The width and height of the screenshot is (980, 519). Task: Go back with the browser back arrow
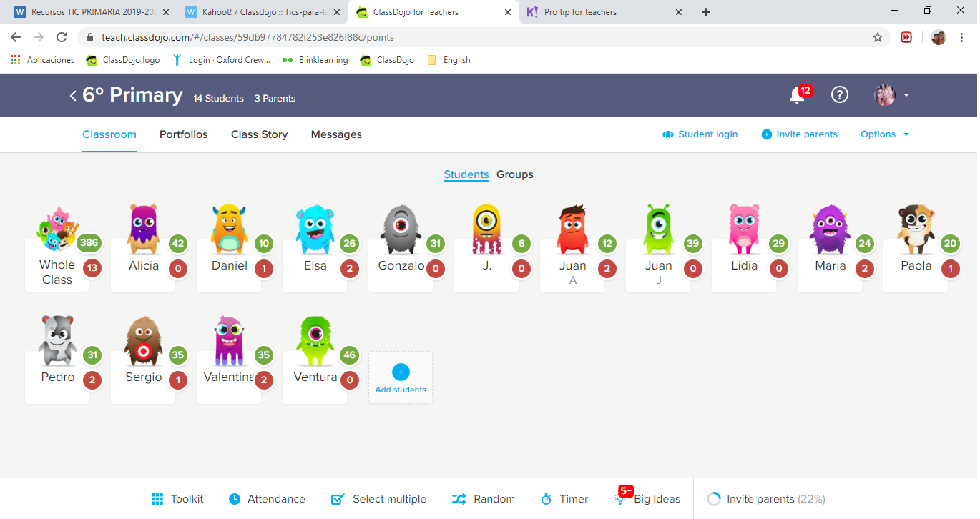[x=16, y=37]
